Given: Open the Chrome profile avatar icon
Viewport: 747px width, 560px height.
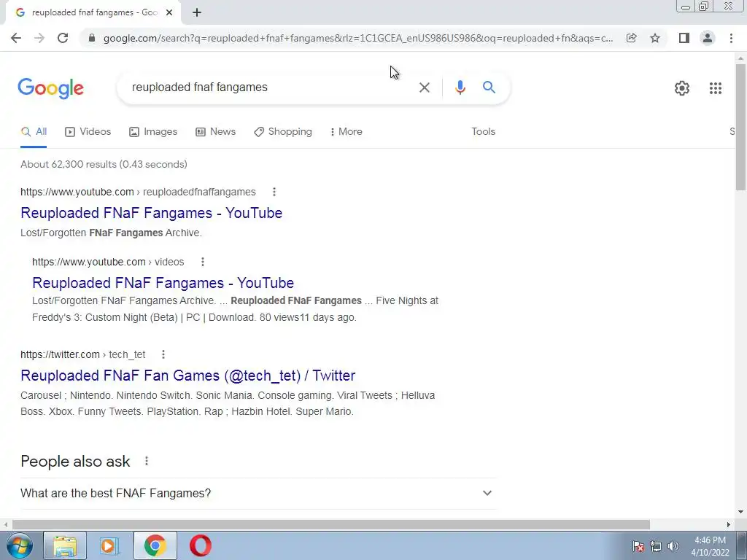Looking at the screenshot, I should [x=708, y=38].
